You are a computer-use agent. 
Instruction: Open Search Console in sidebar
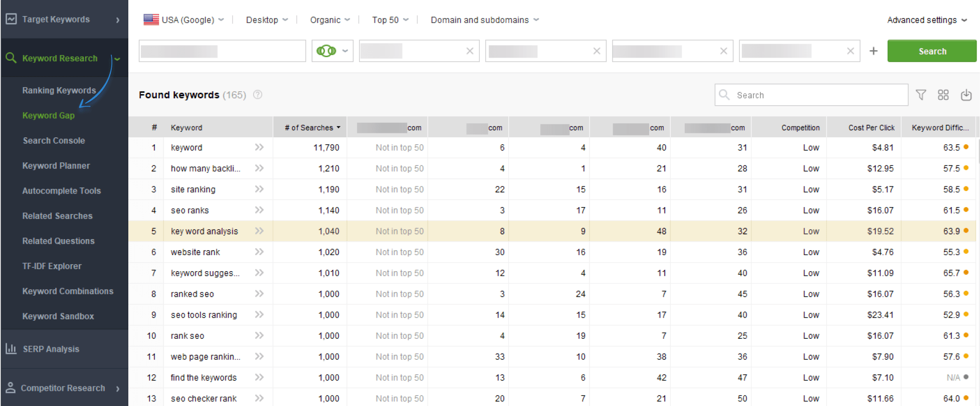pos(54,140)
